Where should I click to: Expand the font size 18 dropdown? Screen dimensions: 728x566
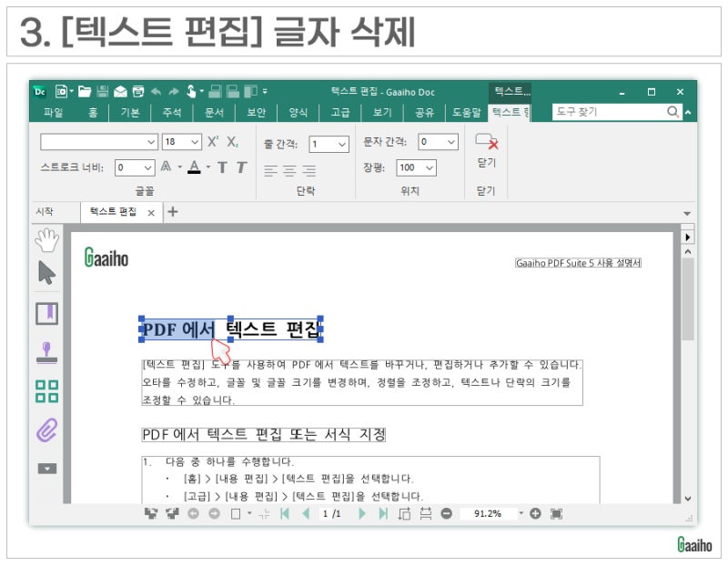tap(195, 142)
